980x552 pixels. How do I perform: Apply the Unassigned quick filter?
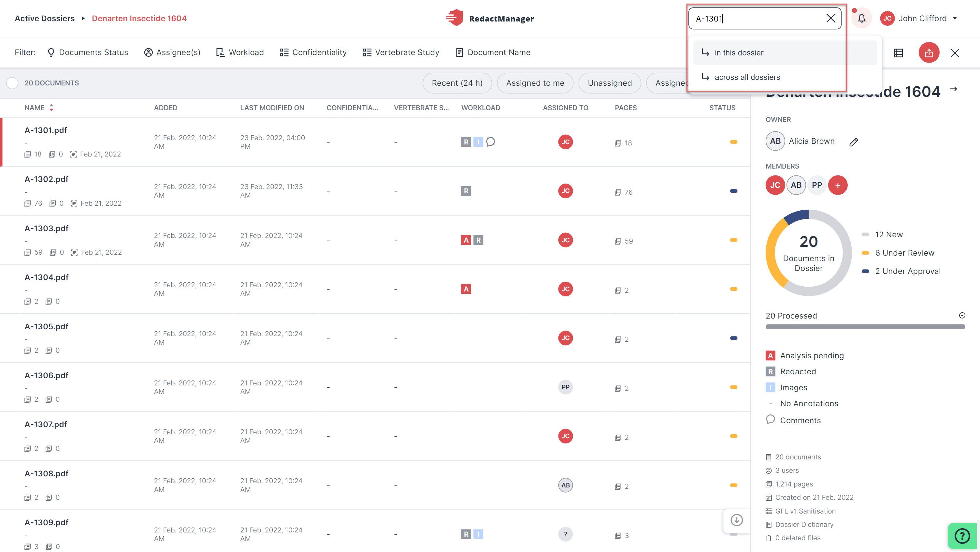coord(610,83)
